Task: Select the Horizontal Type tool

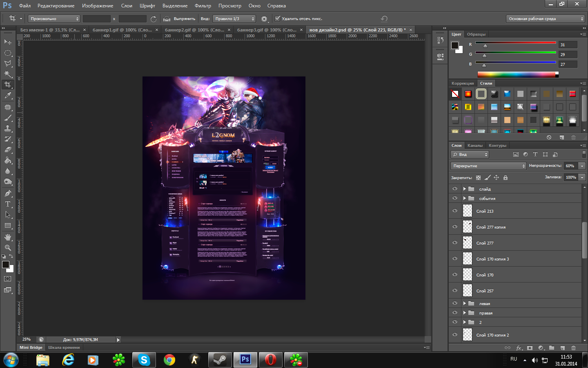Action: pos(8,204)
